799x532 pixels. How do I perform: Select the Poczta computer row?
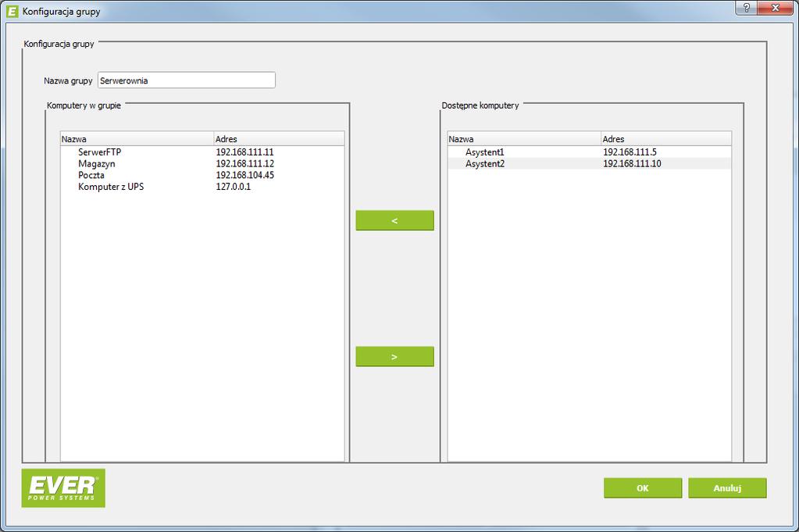202,175
